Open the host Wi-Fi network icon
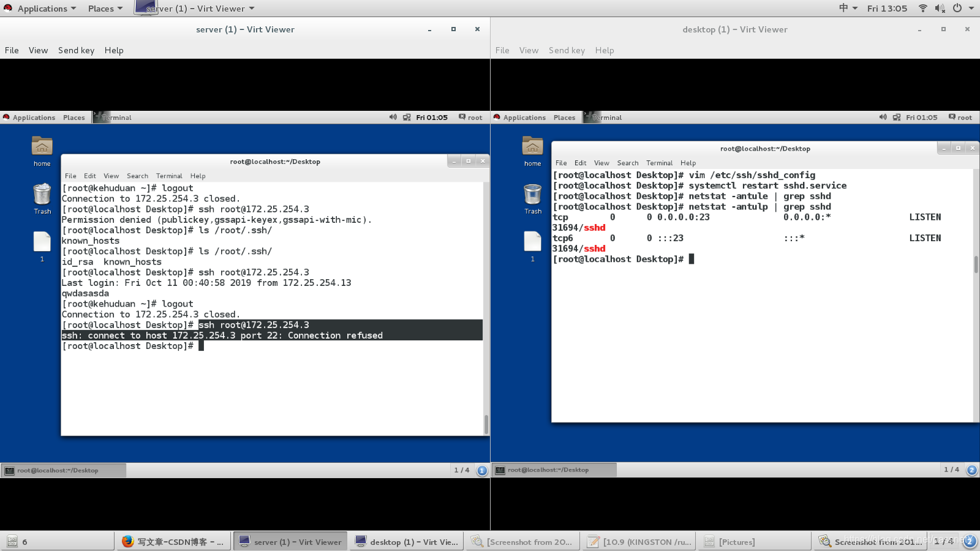Viewport: 980px width, 551px height. coord(922,8)
